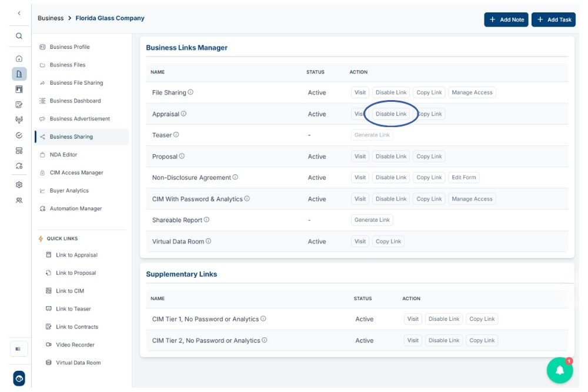The height and width of the screenshot is (392, 588).
Task: Click Visit for CIM Tier 1 row
Action: (x=413, y=319)
